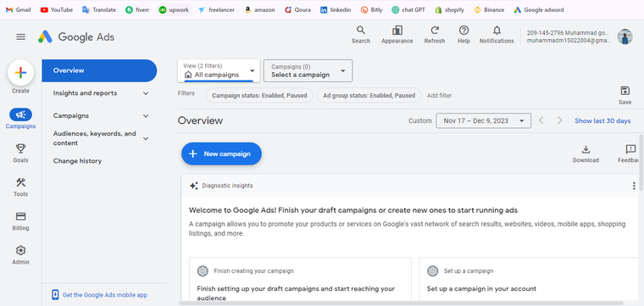Viewport: 644px width, 306px height.
Task: Click Show last 30 days link
Action: pos(602,120)
